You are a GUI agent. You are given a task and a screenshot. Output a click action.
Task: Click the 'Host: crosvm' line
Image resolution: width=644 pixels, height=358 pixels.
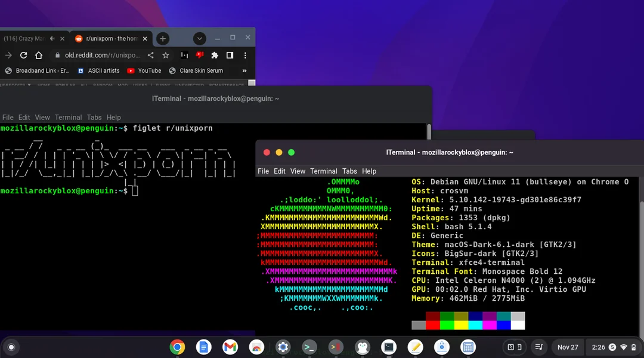point(440,191)
